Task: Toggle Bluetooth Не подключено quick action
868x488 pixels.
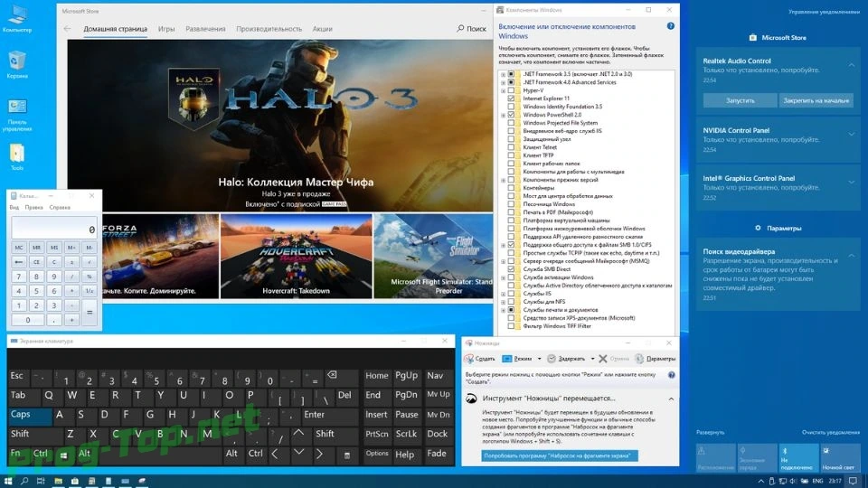Action: pos(798,457)
